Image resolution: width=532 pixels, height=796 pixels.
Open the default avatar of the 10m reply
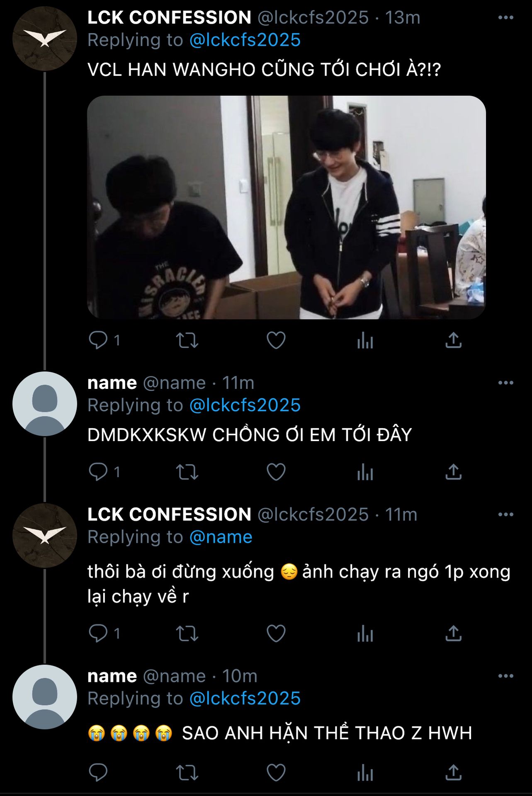(x=44, y=697)
